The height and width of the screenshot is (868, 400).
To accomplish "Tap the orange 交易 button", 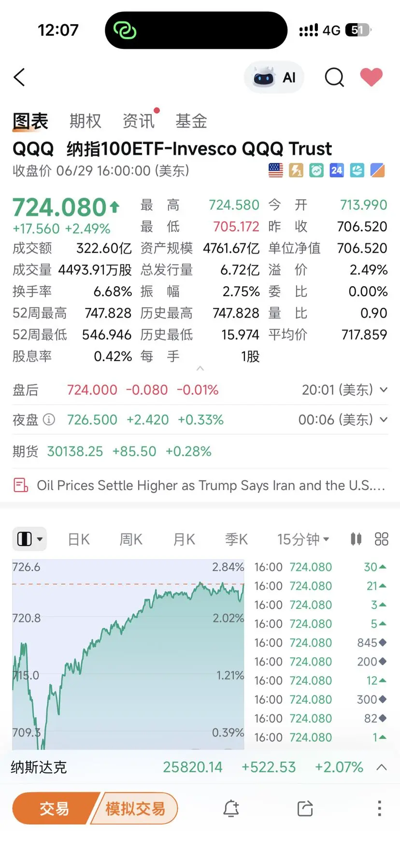I will [x=54, y=808].
